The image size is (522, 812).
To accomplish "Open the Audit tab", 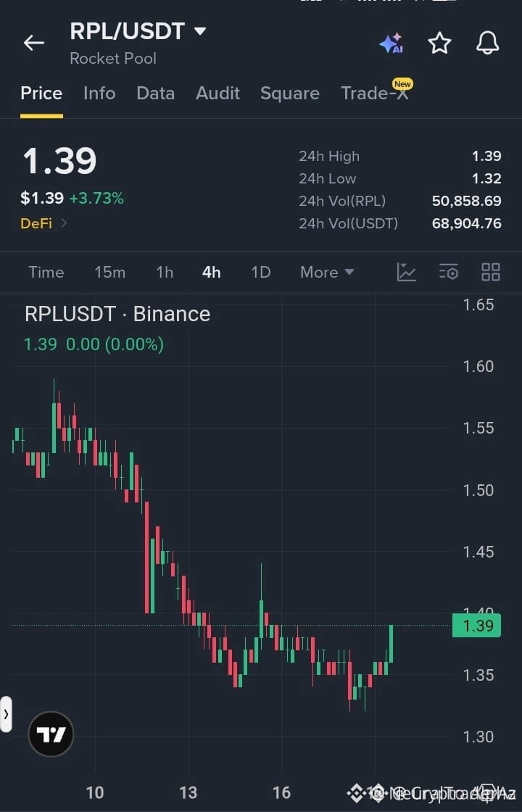I will 217,94.
